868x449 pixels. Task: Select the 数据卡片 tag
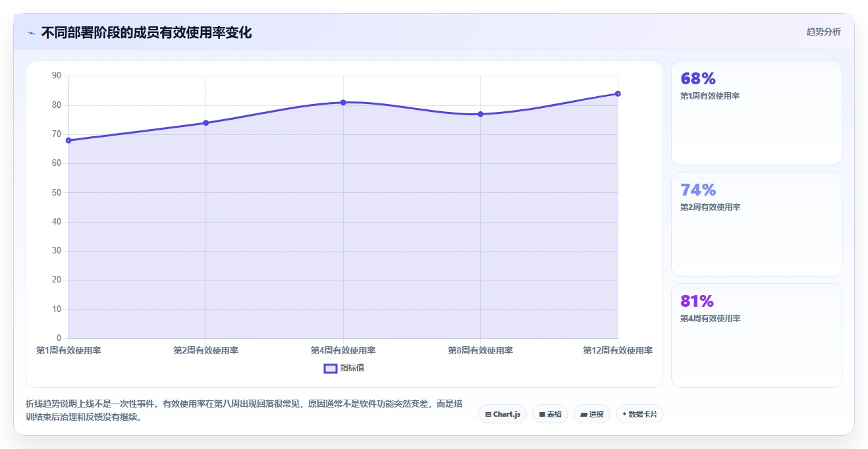(x=639, y=414)
